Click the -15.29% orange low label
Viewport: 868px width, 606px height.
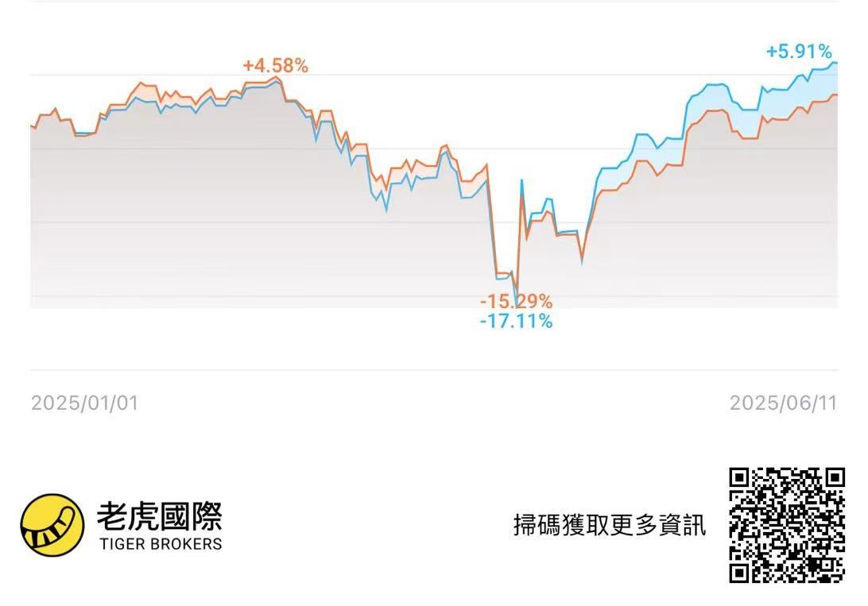tap(516, 302)
